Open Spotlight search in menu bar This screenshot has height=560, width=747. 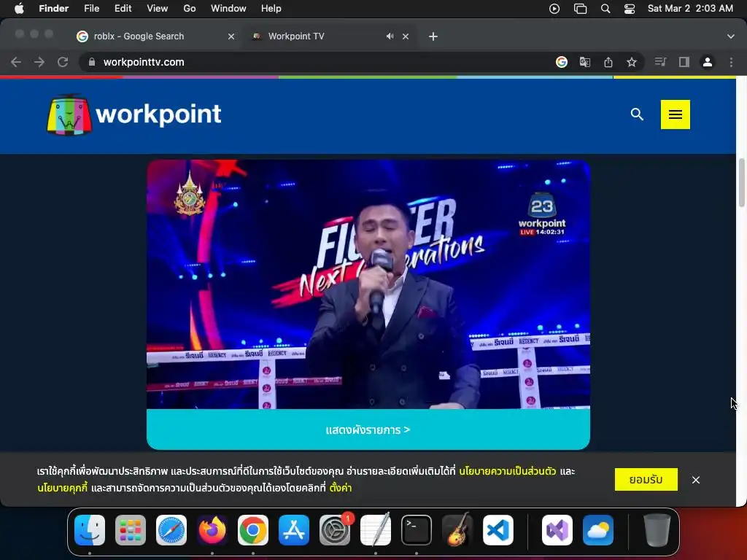coord(605,9)
